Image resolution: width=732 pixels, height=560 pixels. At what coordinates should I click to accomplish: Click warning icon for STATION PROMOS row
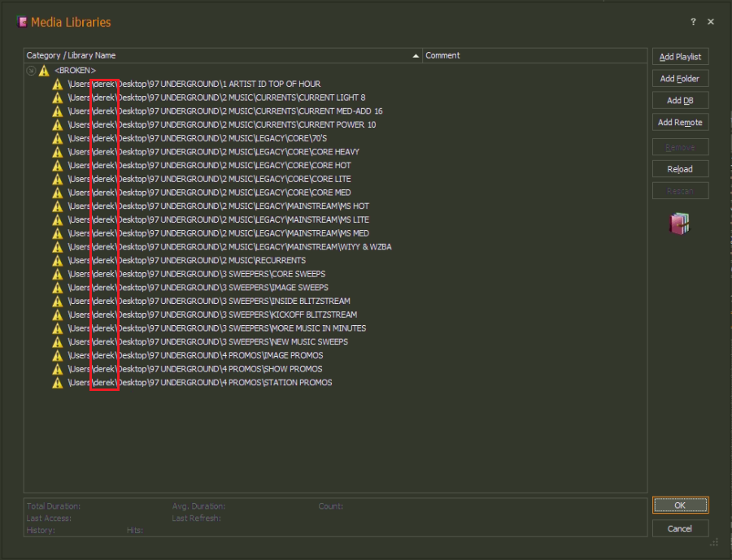[x=58, y=382]
